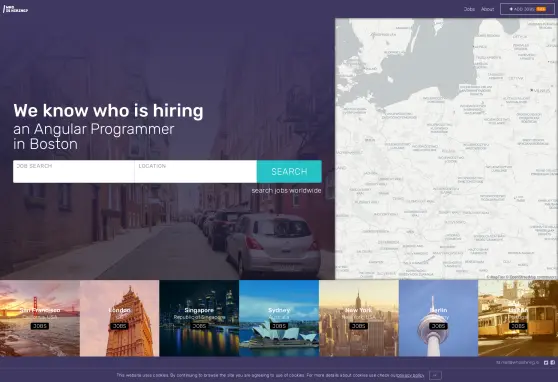Open Lisbon jobs tile
558x382 pixels.
point(518,318)
